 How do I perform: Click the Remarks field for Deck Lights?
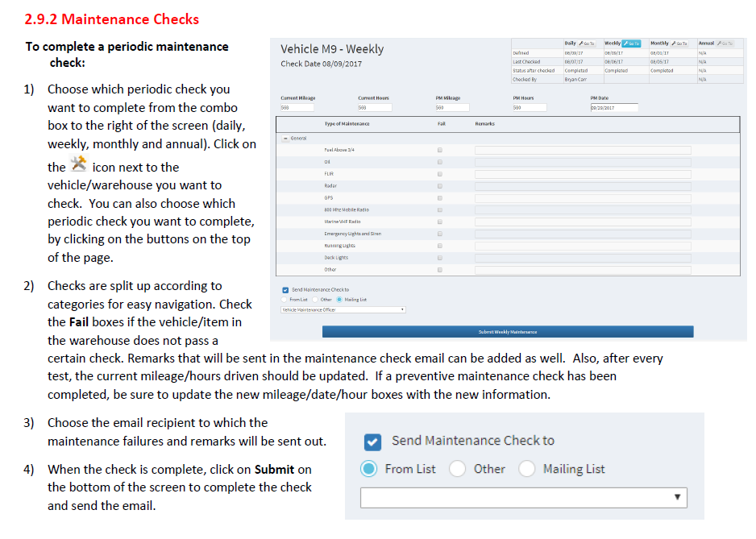pos(583,258)
